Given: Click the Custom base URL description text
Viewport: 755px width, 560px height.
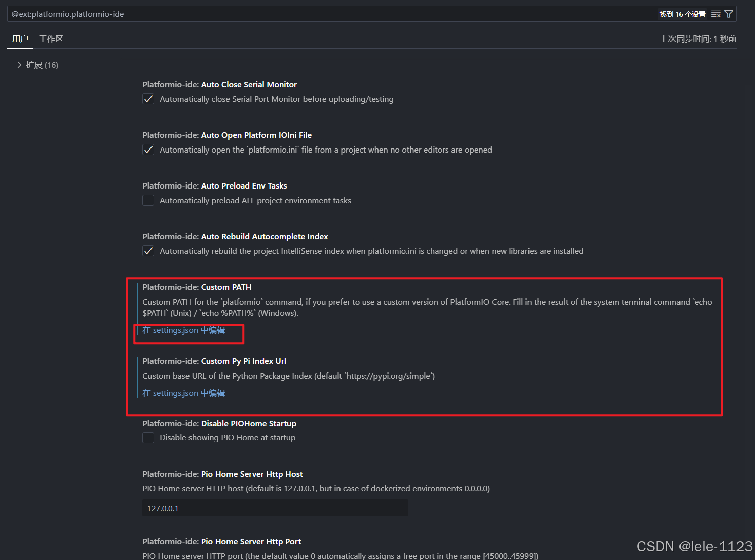Looking at the screenshot, I should pos(289,376).
